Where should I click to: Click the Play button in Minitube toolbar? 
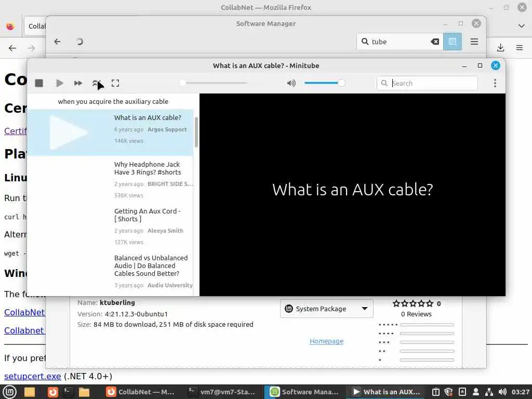[59, 83]
